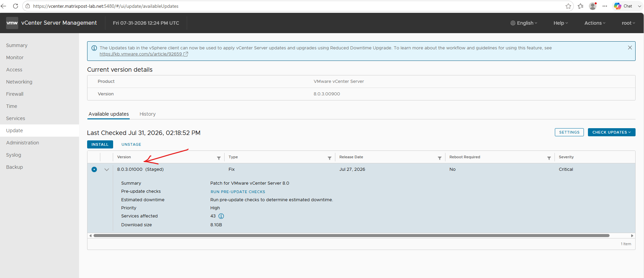Select Update in the sidebar
644x278 pixels.
click(40, 131)
